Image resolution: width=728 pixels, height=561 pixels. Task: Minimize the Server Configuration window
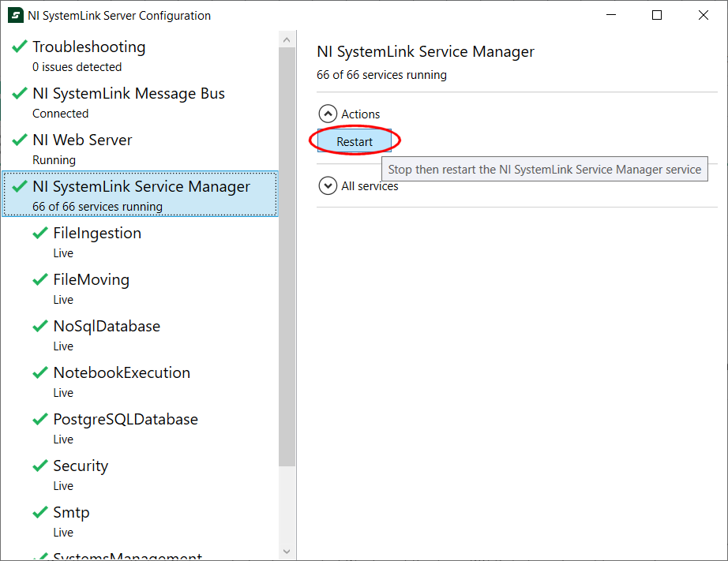click(x=611, y=15)
